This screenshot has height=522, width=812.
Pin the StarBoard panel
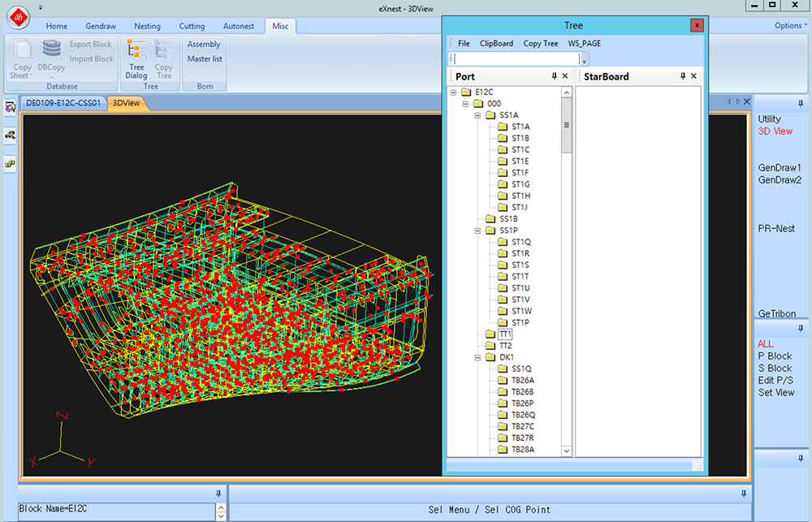[682, 76]
